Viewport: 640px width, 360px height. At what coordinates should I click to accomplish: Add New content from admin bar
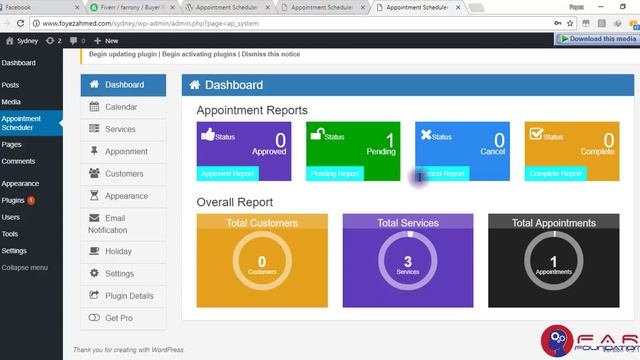tap(106, 41)
